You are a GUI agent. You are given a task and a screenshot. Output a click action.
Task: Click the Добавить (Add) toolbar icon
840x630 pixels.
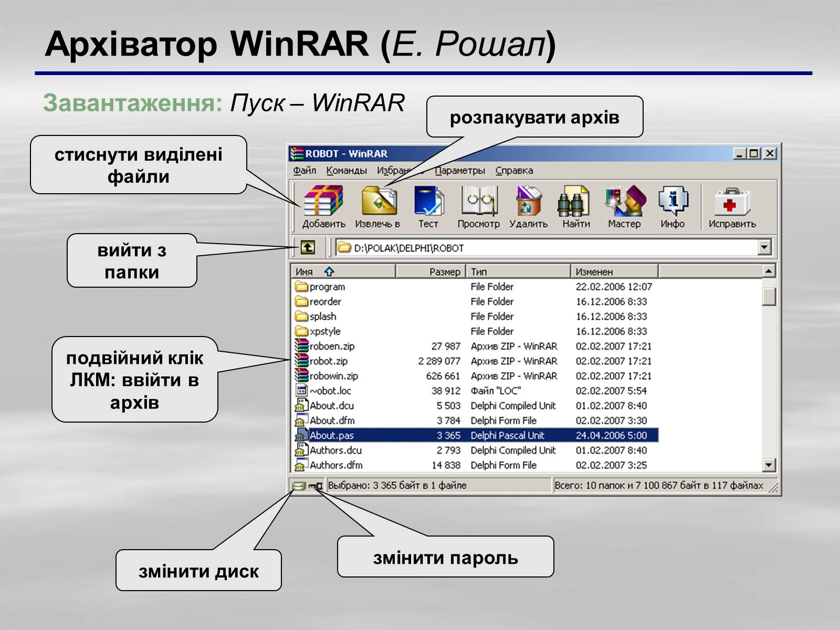point(323,201)
